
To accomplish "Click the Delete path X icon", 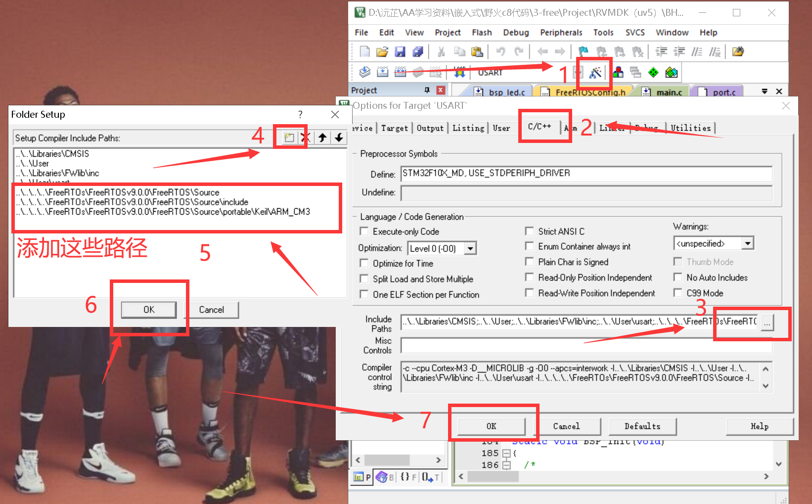I will (x=306, y=137).
